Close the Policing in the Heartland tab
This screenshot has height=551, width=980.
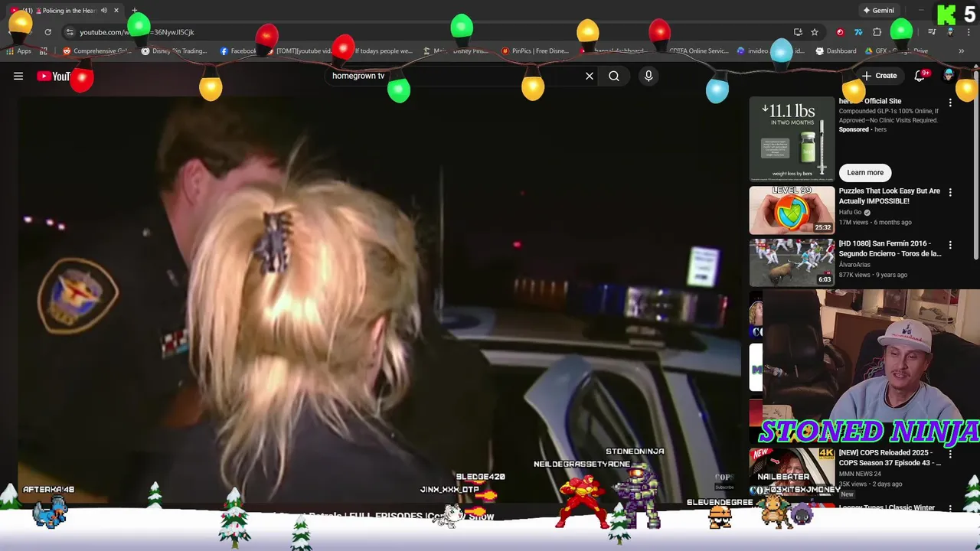tap(116, 11)
